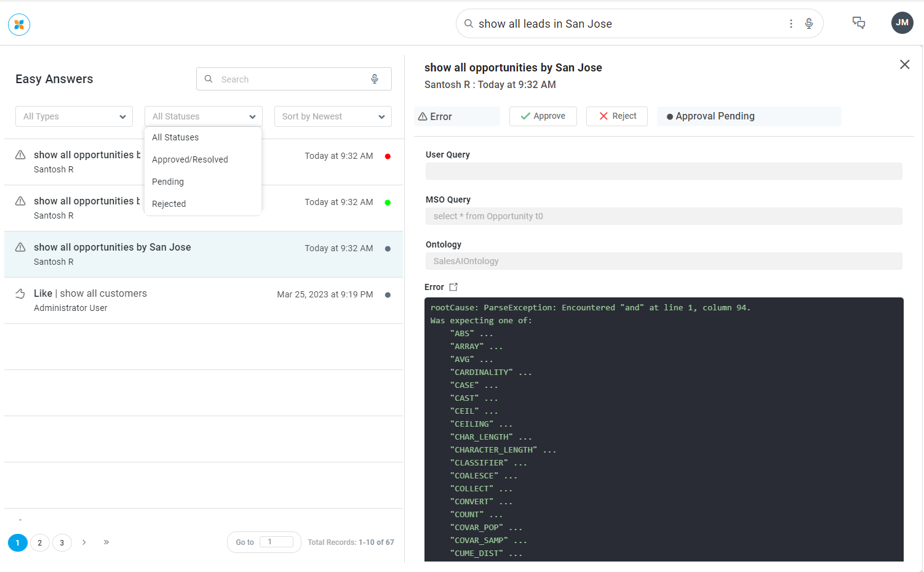This screenshot has width=924, height=572.
Task: Open the chat conversations icon
Action: click(858, 23)
